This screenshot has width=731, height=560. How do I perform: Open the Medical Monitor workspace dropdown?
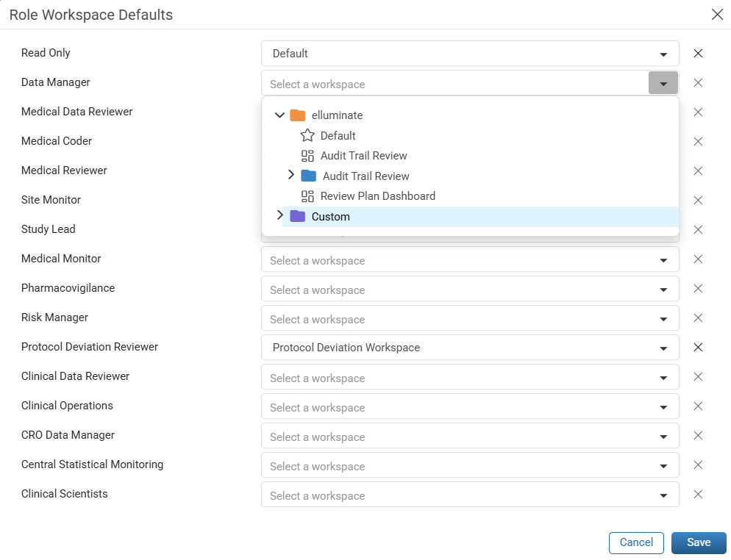(x=663, y=260)
